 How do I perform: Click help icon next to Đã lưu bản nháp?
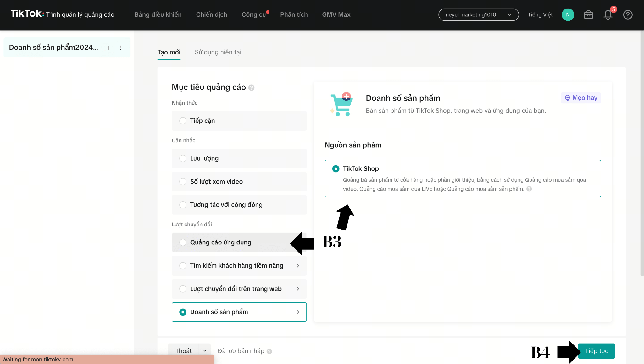tap(269, 351)
